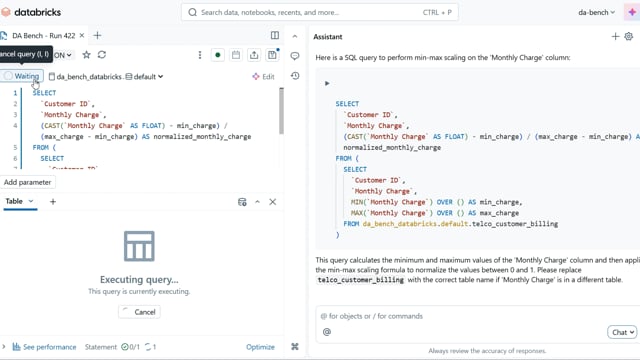
Task: Expand the arrow left of See performance
Action: 4,347
